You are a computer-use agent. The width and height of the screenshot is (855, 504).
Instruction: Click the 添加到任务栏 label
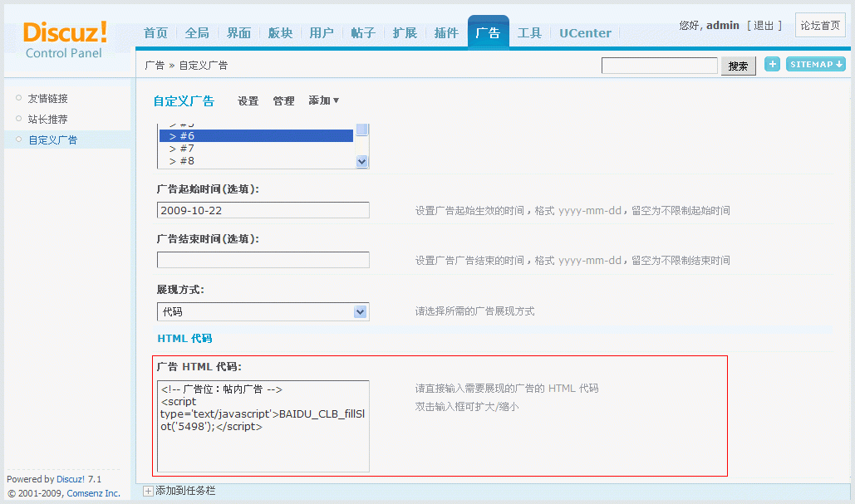pyautogui.click(x=185, y=491)
